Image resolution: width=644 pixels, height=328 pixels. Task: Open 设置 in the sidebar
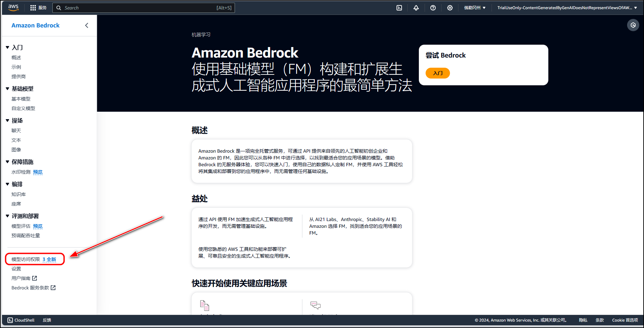tap(16, 269)
